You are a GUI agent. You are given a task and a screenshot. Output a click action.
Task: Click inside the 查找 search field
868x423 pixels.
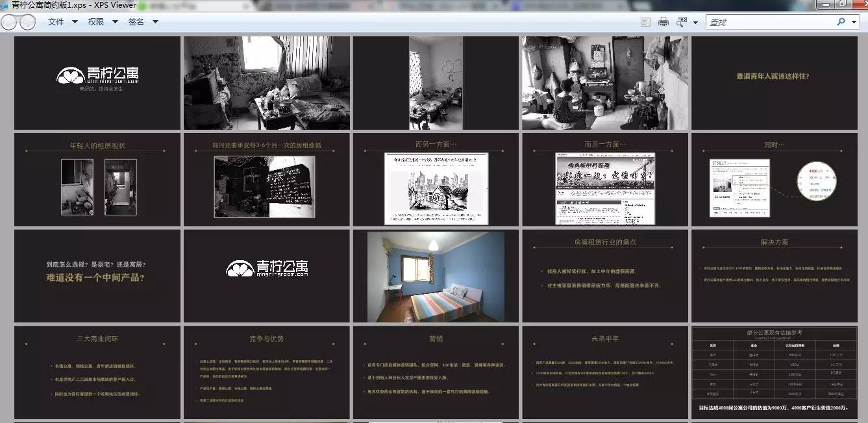766,21
